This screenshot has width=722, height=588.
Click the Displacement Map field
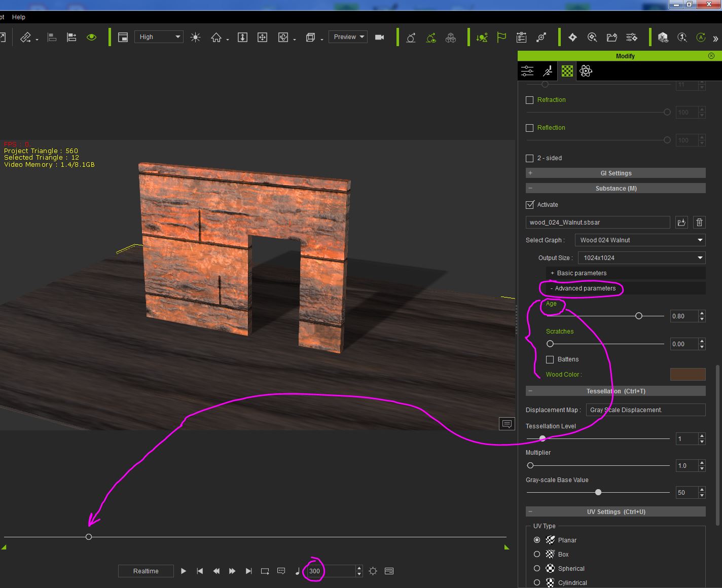click(x=645, y=410)
